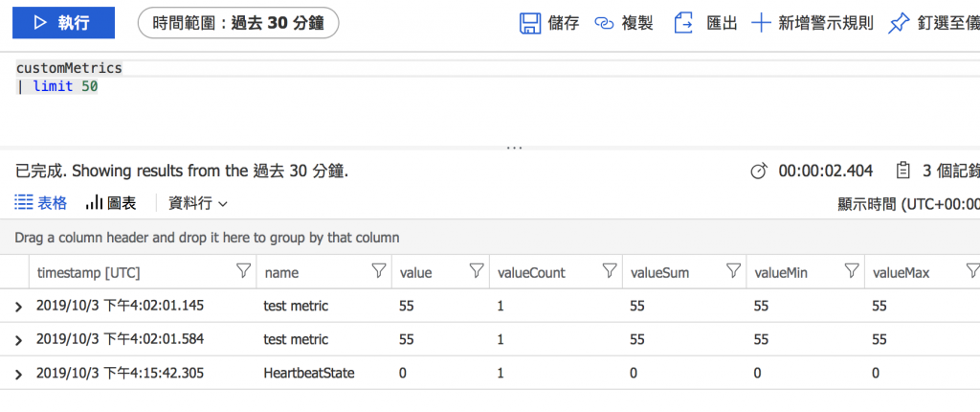The image size is (980, 412).
Task: Open the 時間範圍 過去 30 分鐘 picker
Action: coord(238,24)
